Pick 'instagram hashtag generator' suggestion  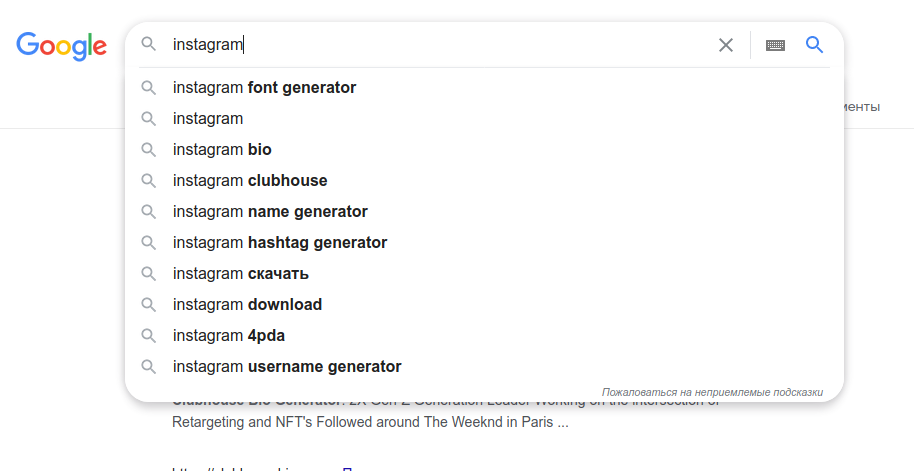coord(280,243)
